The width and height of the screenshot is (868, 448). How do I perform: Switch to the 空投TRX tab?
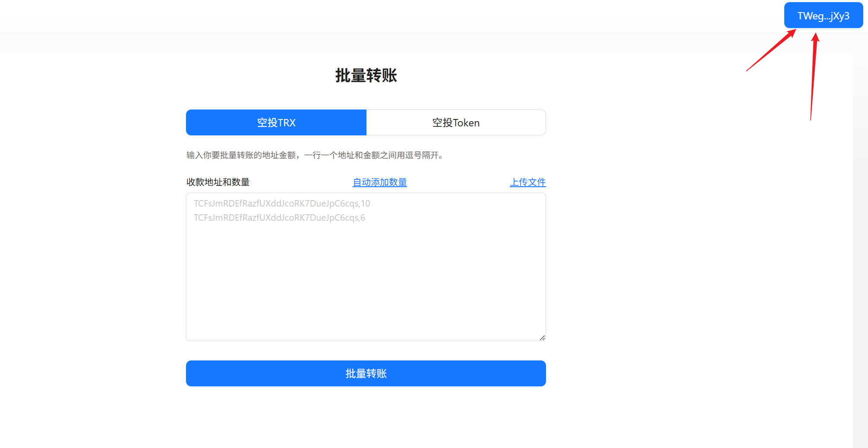point(276,123)
